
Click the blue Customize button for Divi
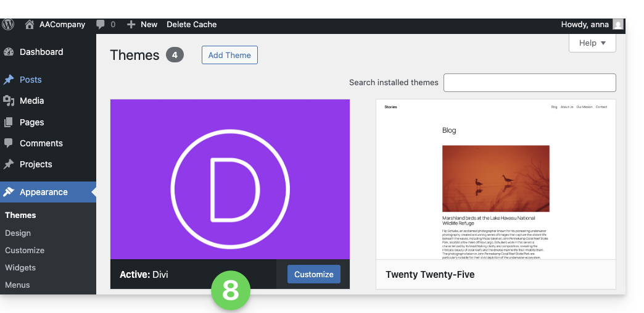(x=313, y=274)
